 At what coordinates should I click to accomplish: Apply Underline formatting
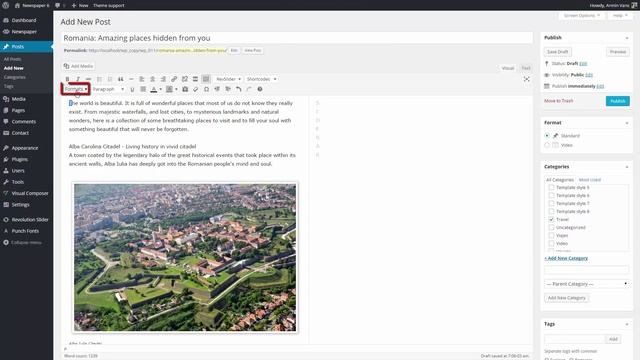132,89
